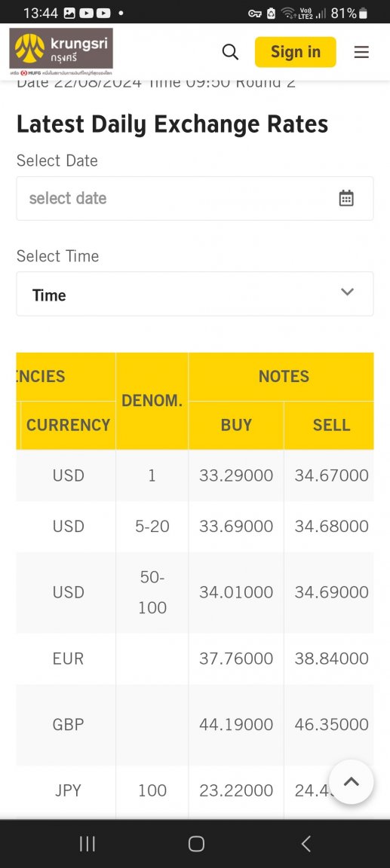Screen dimensions: 390x868
Task: Click the DENOM. column header
Action: pos(152,401)
